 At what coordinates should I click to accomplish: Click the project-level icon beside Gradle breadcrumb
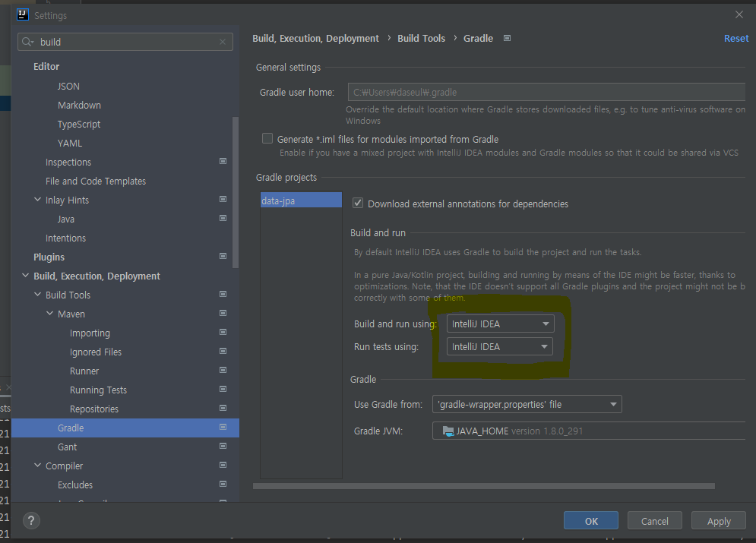507,38
